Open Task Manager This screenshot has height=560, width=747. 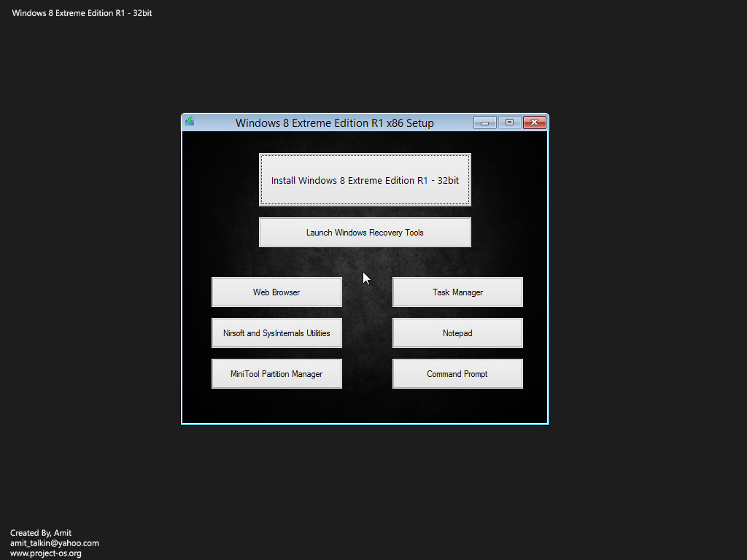pyautogui.click(x=457, y=292)
